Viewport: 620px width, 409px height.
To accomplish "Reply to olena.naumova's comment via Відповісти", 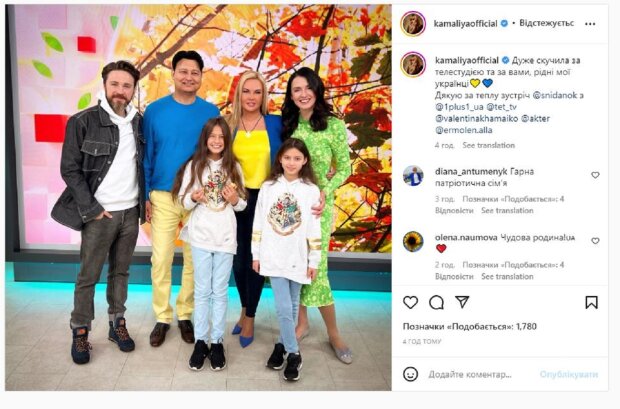I will coord(454,276).
